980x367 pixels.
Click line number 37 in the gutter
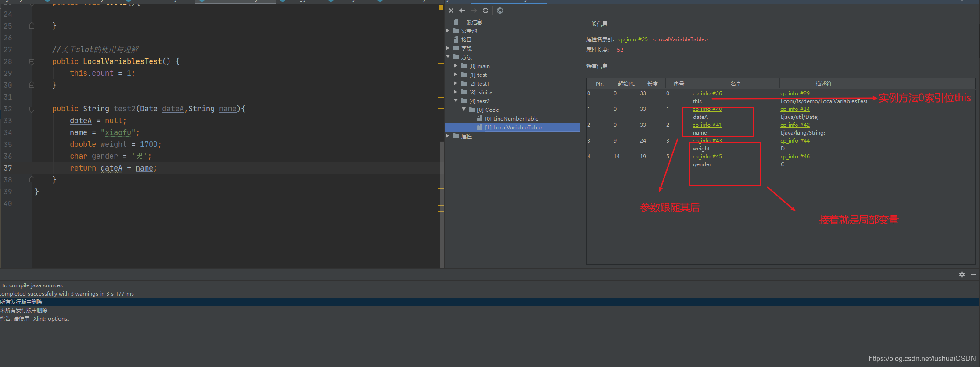(8, 168)
